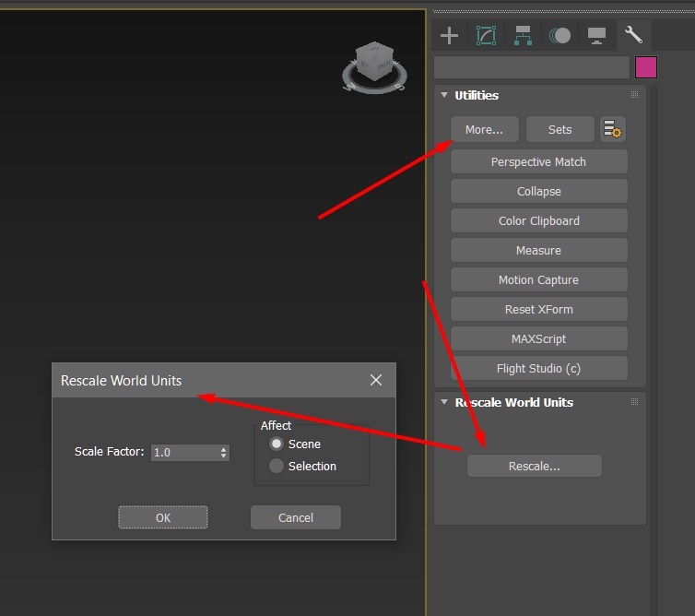
Task: Collapse the Rescale World Units rollout
Action: pyautogui.click(x=444, y=402)
